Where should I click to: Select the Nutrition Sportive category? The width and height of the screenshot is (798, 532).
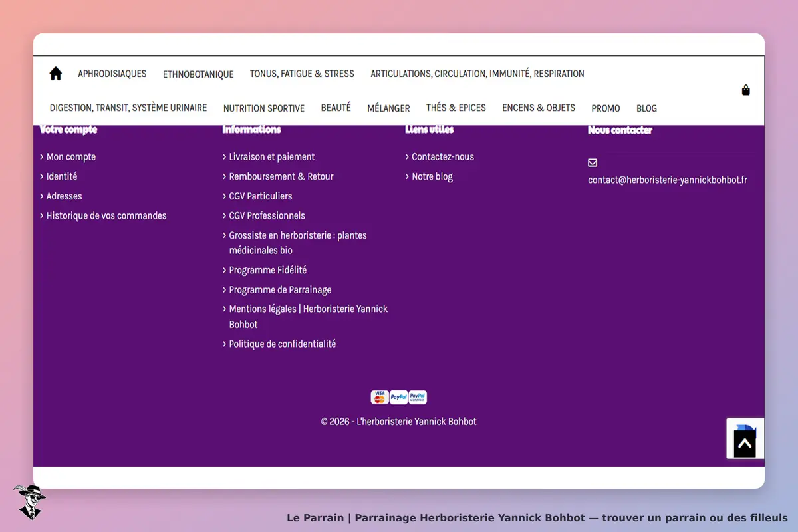264,108
